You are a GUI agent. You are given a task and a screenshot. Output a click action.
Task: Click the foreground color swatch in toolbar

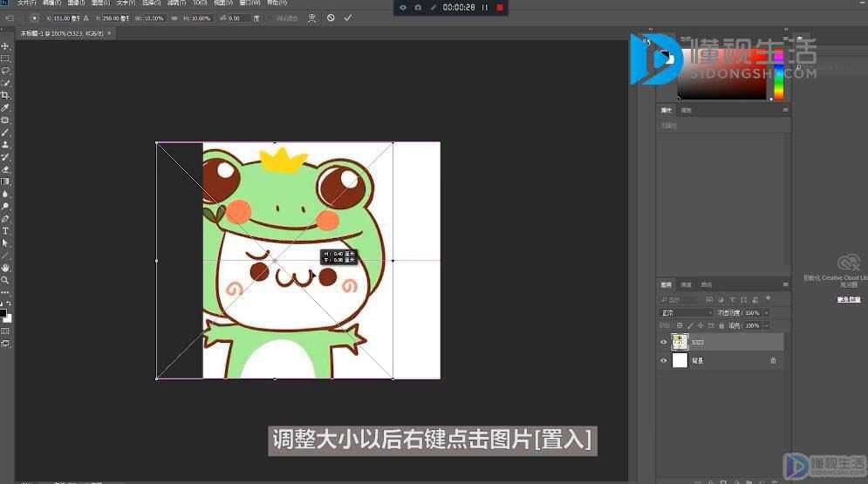pos(3,314)
